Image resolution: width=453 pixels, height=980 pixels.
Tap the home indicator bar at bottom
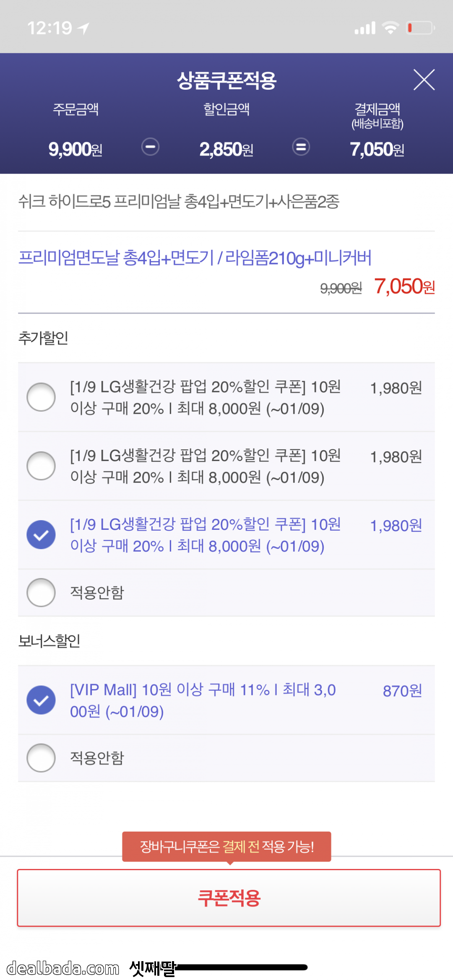(241, 967)
